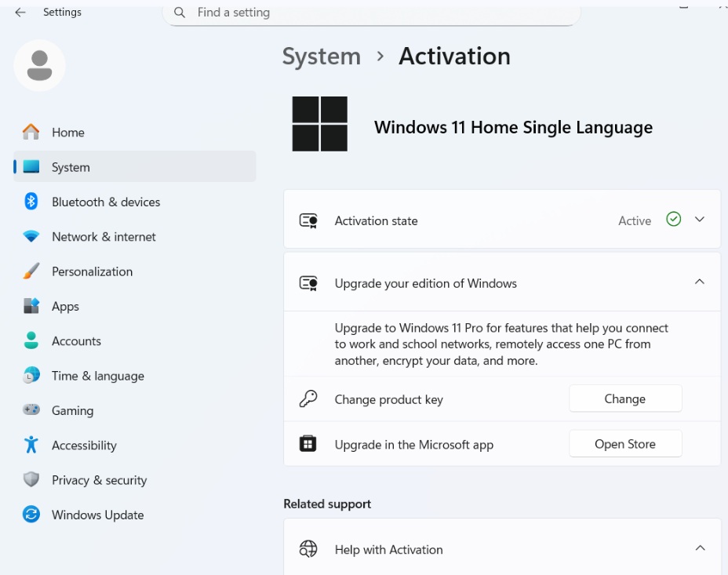Click the Bluetooth icon in sidebar
728x575 pixels.
coord(31,202)
